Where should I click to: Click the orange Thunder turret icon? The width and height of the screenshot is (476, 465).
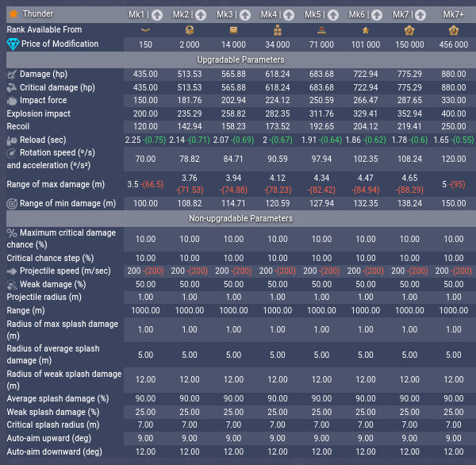coord(13,14)
